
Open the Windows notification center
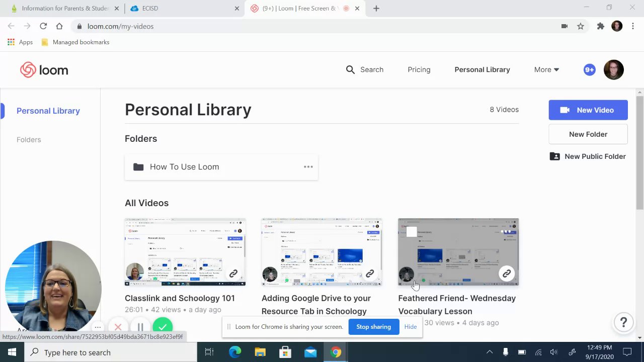point(627,352)
